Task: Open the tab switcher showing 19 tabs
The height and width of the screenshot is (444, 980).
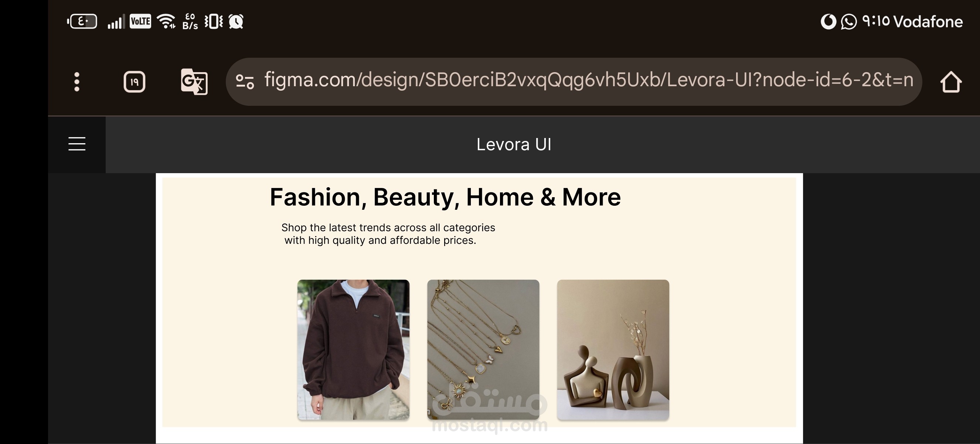Action: coord(134,82)
